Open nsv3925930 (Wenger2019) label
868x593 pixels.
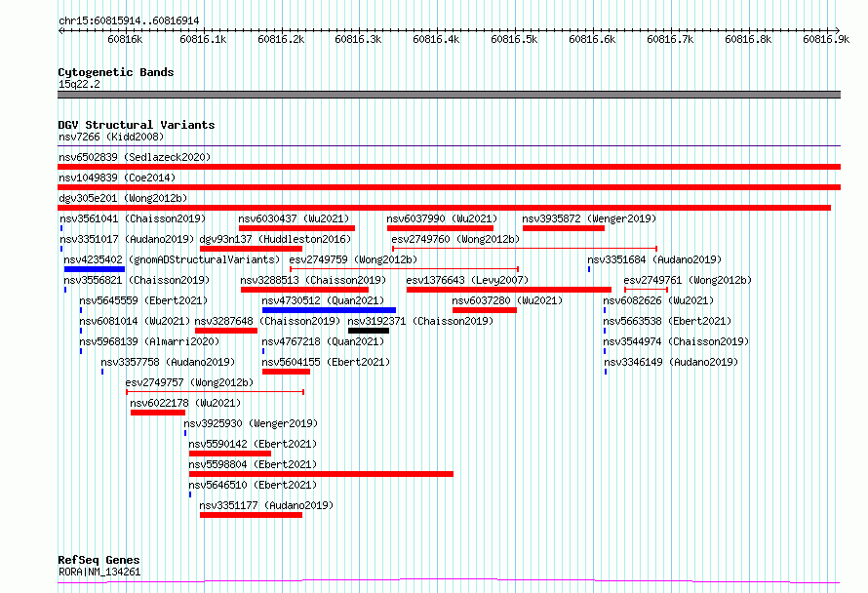[251, 423]
